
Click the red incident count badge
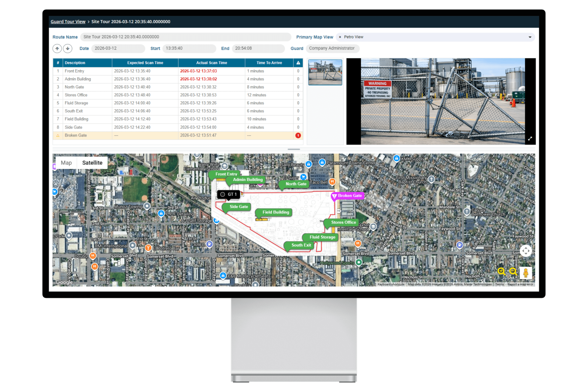pos(298,135)
